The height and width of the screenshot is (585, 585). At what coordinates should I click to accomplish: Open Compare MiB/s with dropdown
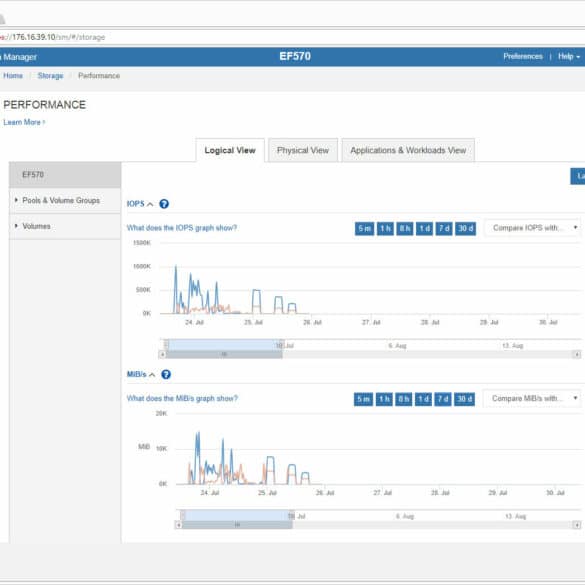point(532,398)
